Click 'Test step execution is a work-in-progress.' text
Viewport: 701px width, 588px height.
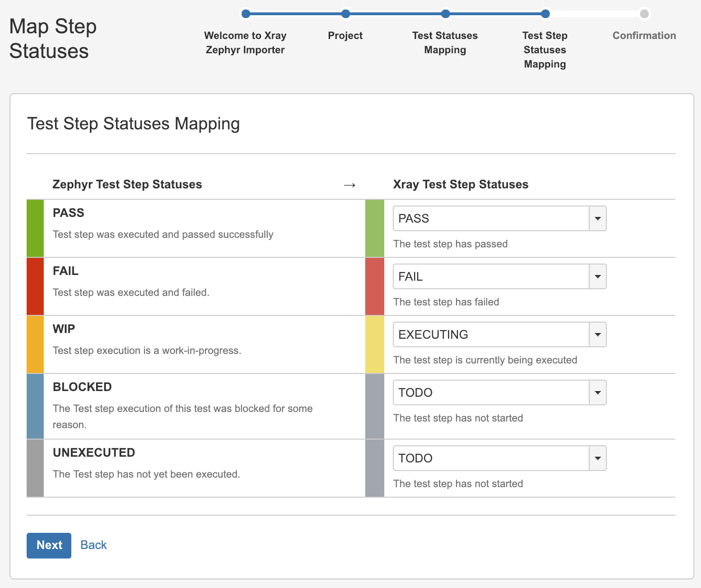(147, 351)
